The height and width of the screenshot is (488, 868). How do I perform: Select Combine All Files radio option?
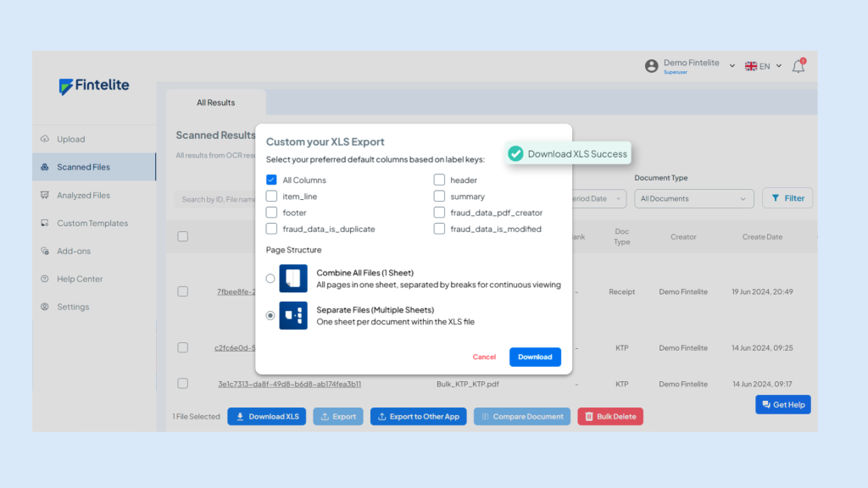[x=270, y=278]
